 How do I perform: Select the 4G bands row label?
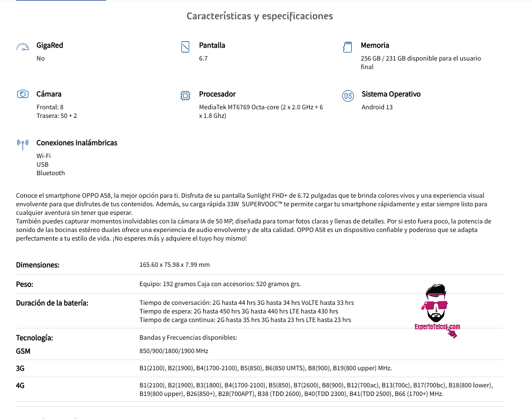(x=20, y=385)
